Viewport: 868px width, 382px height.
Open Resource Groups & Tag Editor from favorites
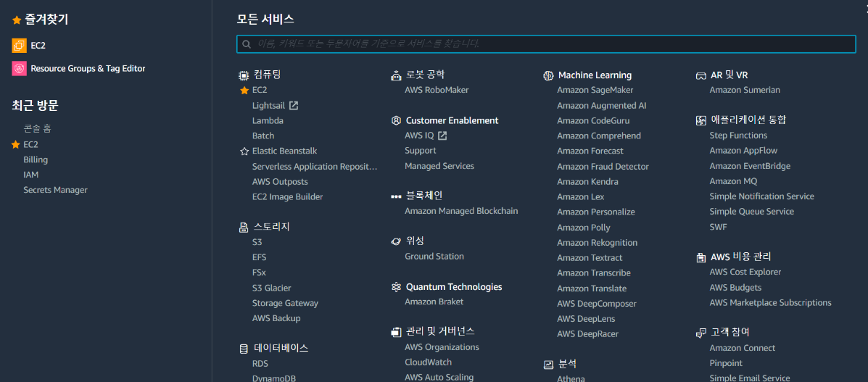(88, 69)
